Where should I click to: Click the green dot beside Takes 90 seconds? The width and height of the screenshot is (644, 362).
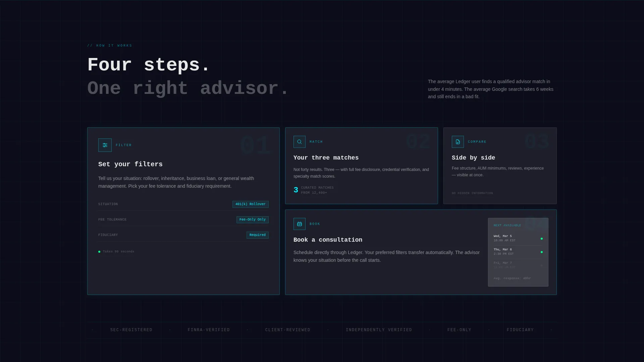coord(99,252)
